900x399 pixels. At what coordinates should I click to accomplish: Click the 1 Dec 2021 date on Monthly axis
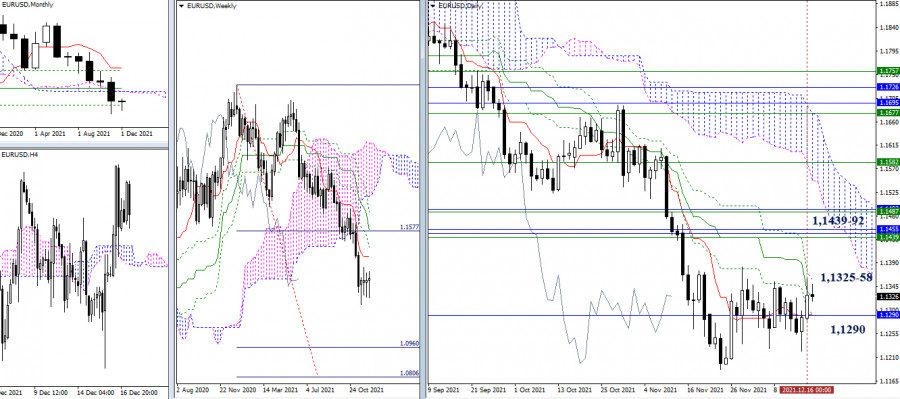pos(137,134)
